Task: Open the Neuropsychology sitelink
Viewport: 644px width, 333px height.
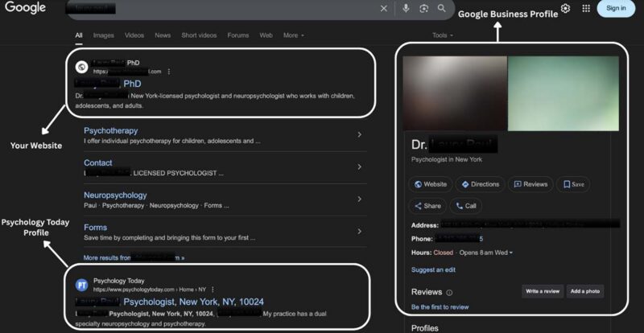Action: (x=115, y=195)
